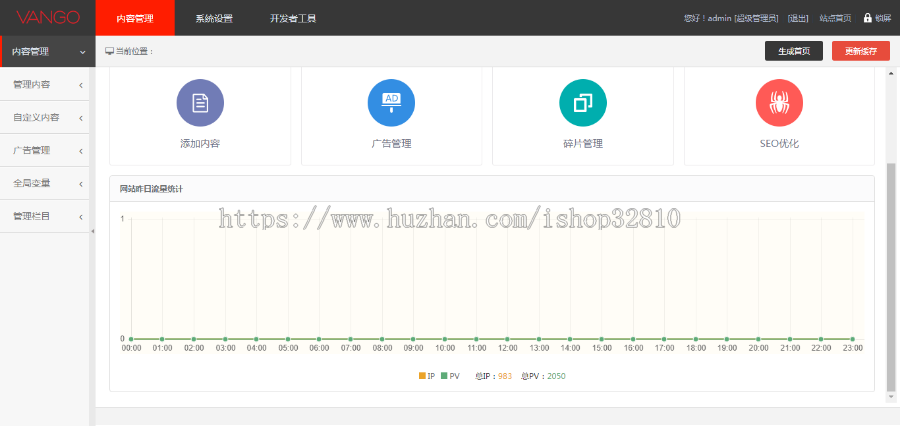The width and height of the screenshot is (900, 433).
Task: Toggle the green PV legend marker
Action: [x=444, y=376]
